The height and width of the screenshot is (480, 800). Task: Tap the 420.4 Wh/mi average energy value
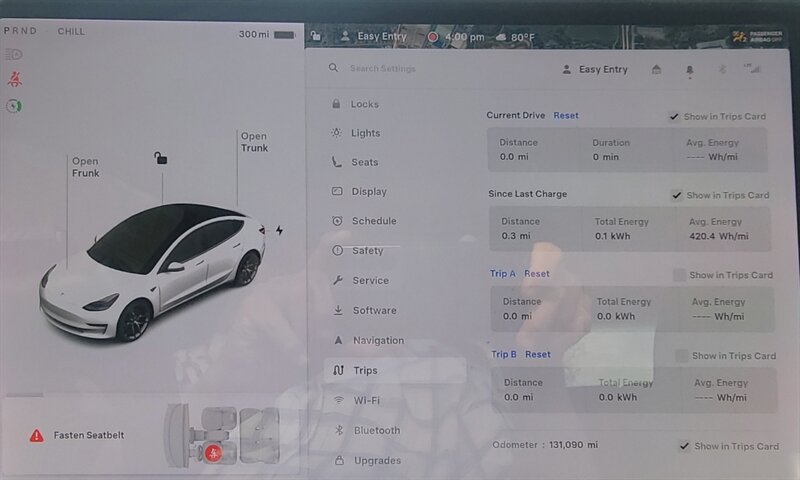point(719,236)
